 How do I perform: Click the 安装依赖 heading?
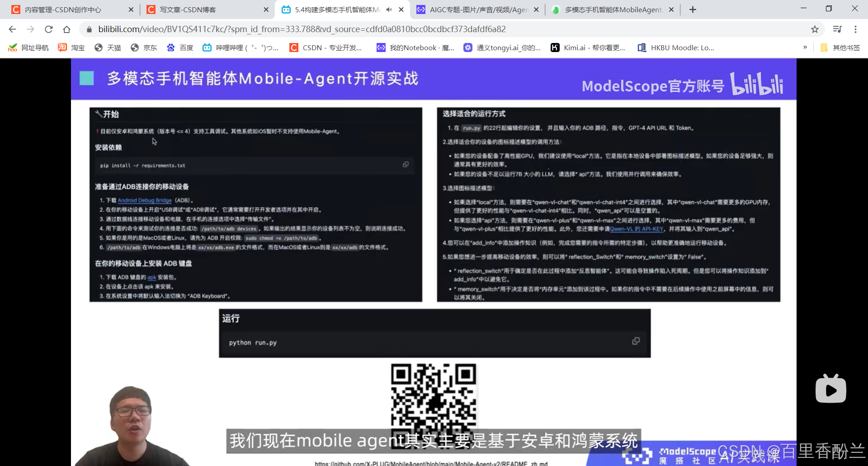coord(108,147)
